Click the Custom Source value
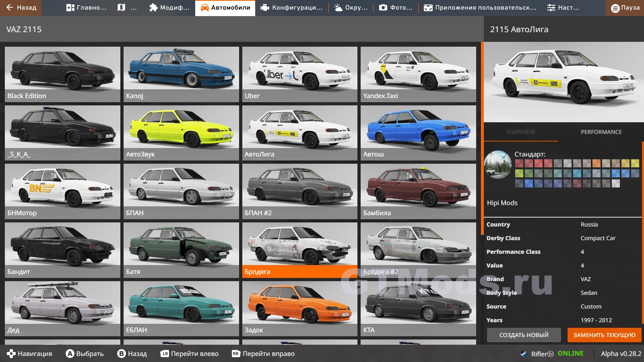 591,306
